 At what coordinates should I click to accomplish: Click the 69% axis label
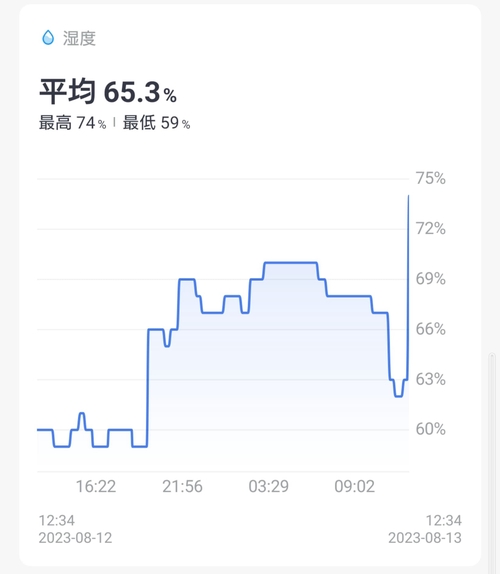click(430, 279)
